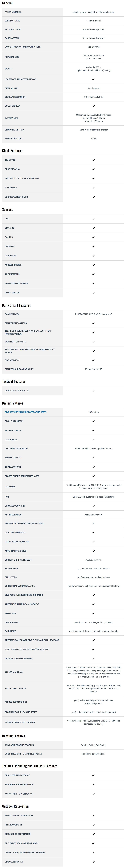
Task: Click the Outdoor Recreation section heading
Action: [16, 806]
